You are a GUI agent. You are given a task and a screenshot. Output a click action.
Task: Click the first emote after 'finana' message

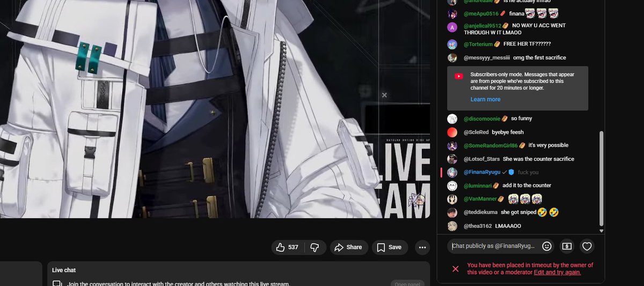pyautogui.click(x=530, y=13)
